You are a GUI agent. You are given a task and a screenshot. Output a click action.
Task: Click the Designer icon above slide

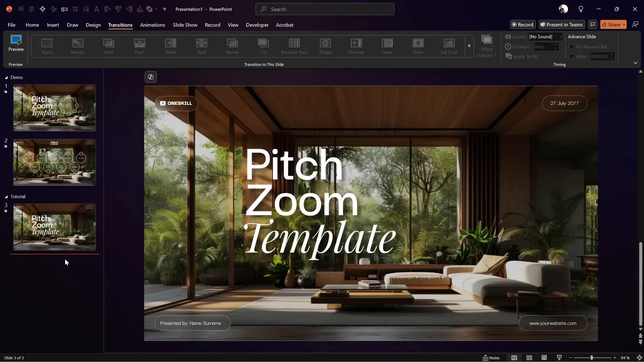click(151, 77)
